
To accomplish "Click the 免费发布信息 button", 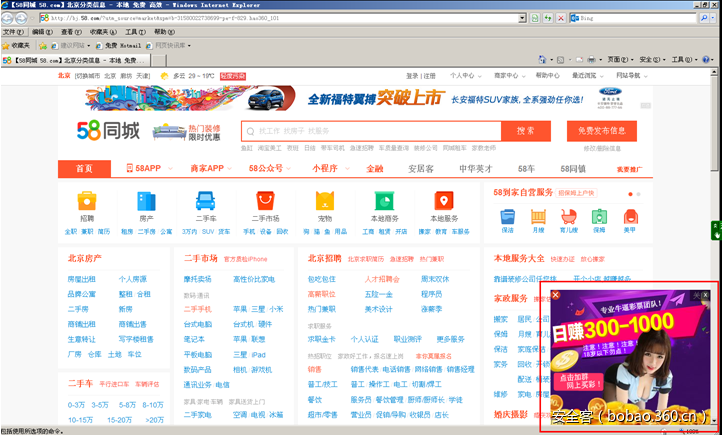I will [x=601, y=131].
